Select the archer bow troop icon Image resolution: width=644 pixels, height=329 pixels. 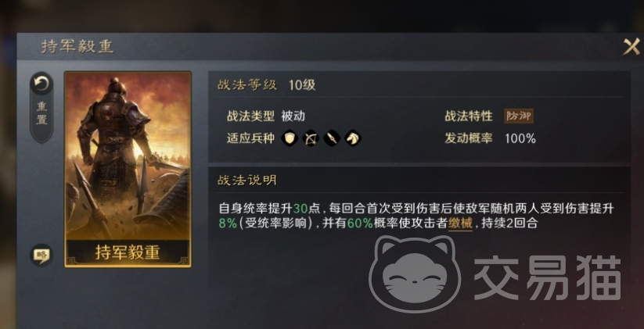tap(311, 138)
